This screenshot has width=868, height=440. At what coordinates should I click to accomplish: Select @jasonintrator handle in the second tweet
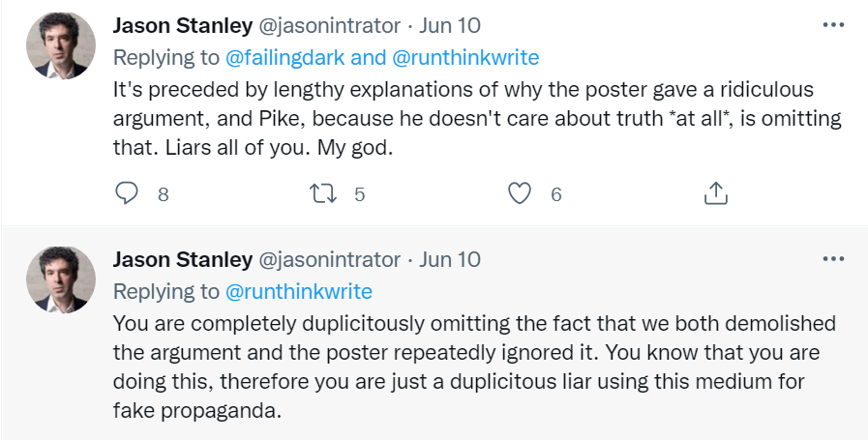click(x=327, y=259)
